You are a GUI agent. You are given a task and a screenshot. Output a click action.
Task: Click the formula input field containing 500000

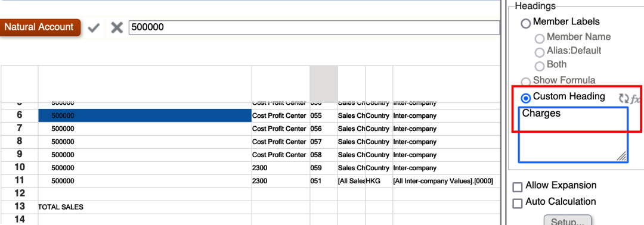point(314,27)
